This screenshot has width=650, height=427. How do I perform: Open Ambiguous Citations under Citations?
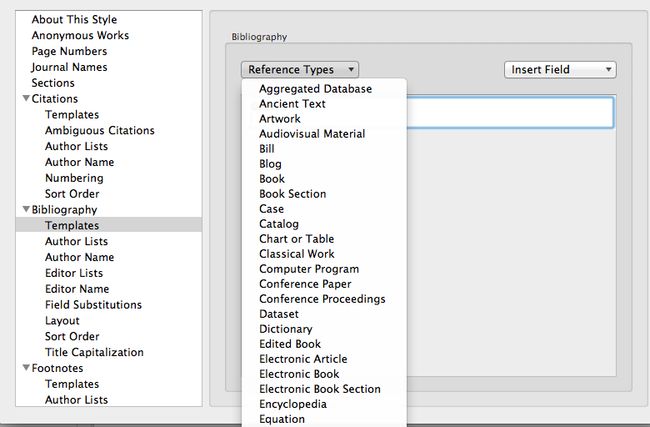100,130
